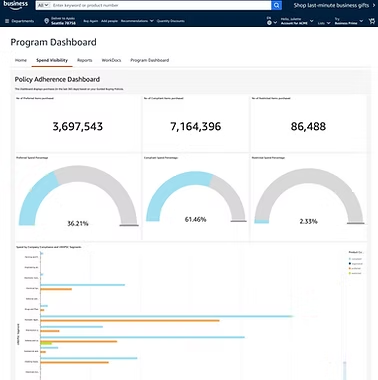Click the arrow beside the business gifts promo
The height and width of the screenshot is (380, 378).
[374, 5]
